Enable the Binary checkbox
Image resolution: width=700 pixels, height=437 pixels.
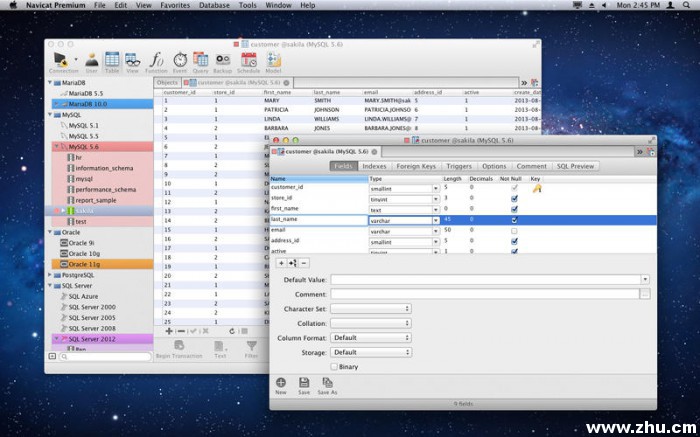(x=335, y=366)
